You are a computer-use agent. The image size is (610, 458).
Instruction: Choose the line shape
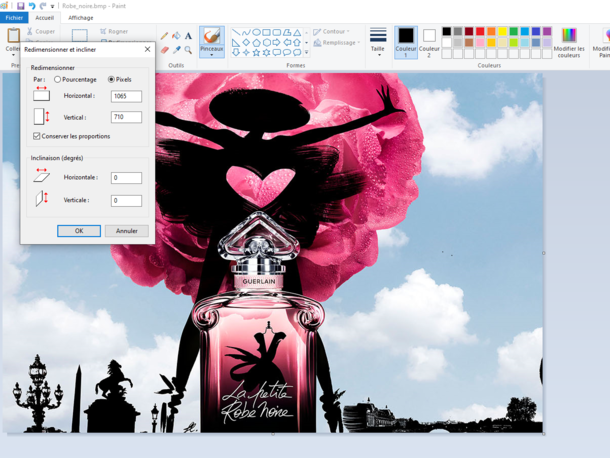pyautogui.click(x=236, y=32)
